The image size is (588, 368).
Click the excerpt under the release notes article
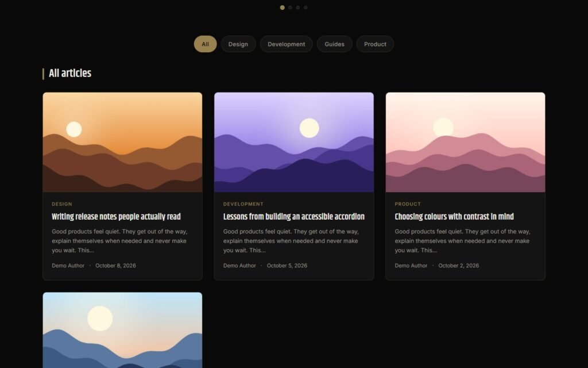[x=119, y=241]
